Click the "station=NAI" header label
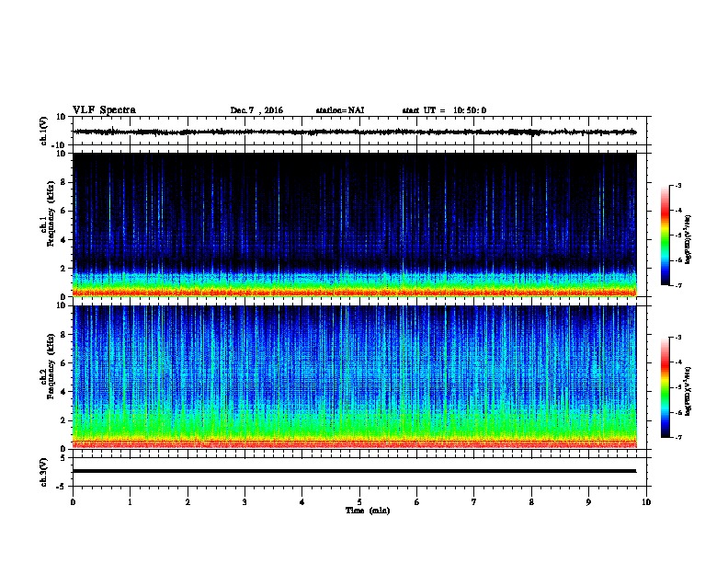The image size is (728, 563). [x=340, y=110]
